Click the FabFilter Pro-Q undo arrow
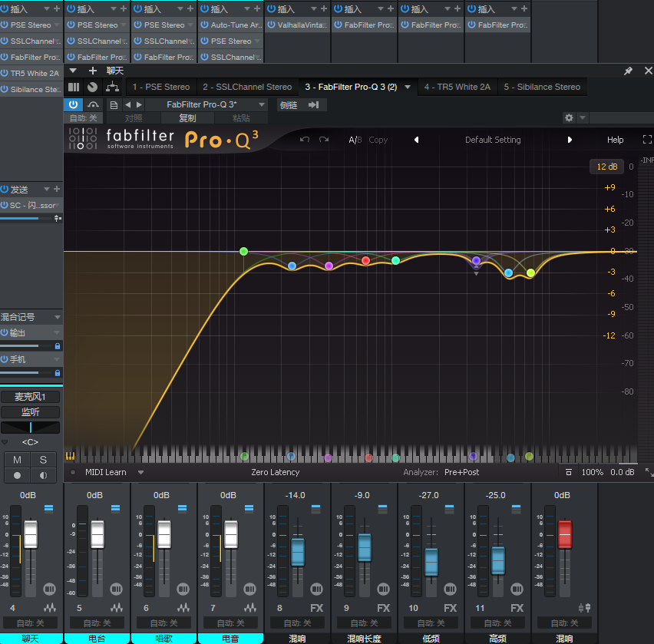The image size is (654, 644). point(305,140)
